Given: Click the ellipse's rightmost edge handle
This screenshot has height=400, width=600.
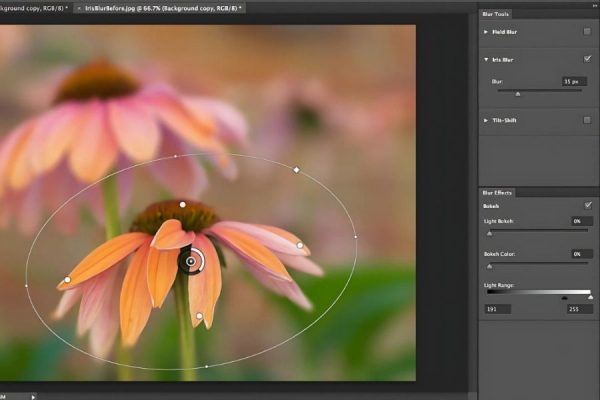Looking at the screenshot, I should [x=356, y=237].
